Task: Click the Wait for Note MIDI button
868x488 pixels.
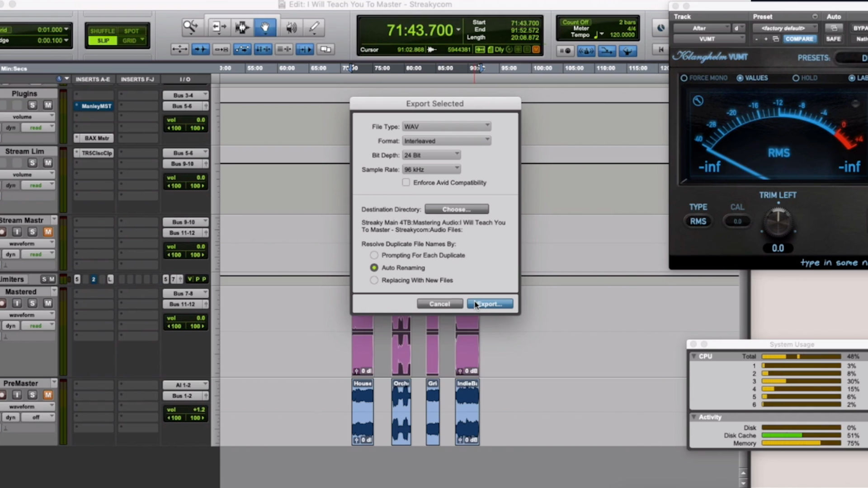Action: pyautogui.click(x=565, y=51)
